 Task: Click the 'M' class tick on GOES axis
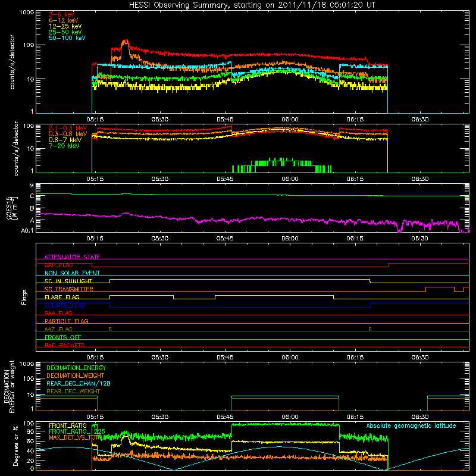point(32,185)
